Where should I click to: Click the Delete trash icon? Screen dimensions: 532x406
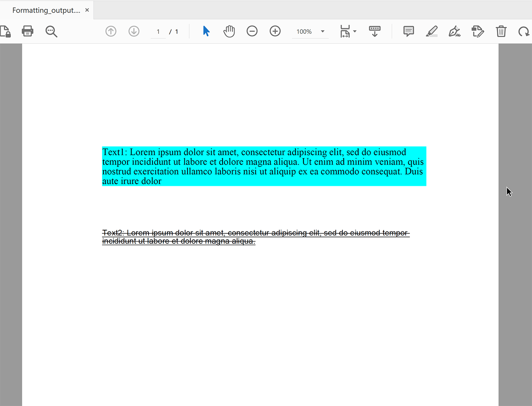point(501,31)
